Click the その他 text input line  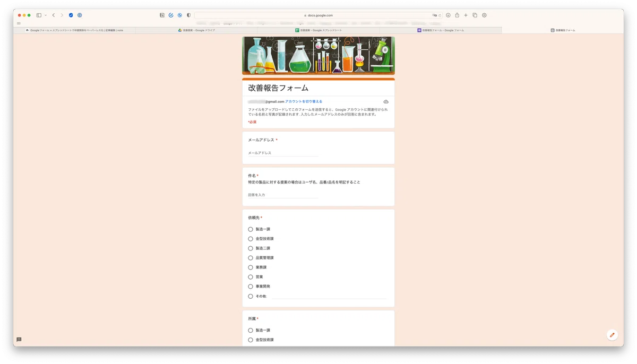329,296
